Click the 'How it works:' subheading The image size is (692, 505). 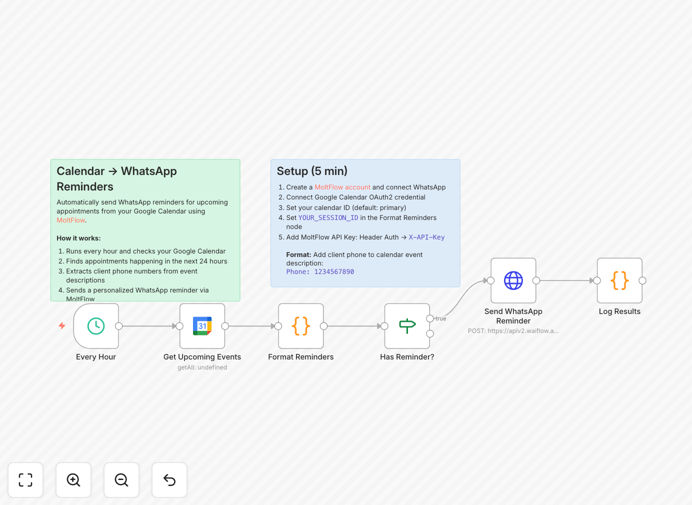point(79,238)
